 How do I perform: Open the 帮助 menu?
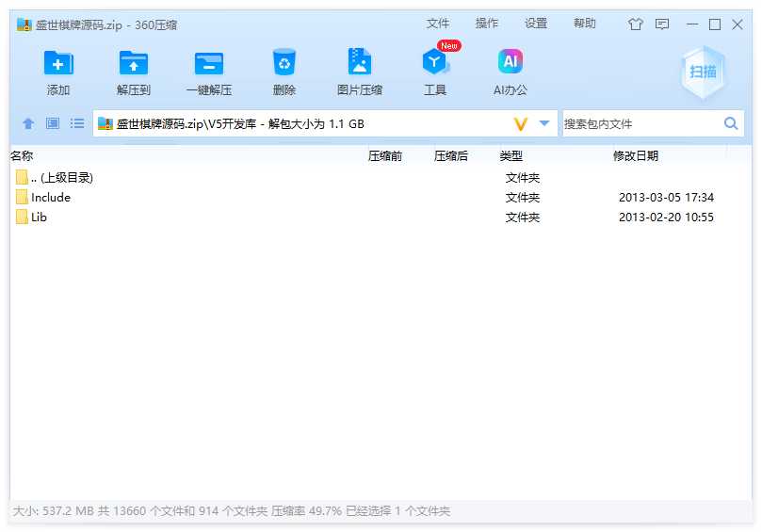pyautogui.click(x=585, y=24)
